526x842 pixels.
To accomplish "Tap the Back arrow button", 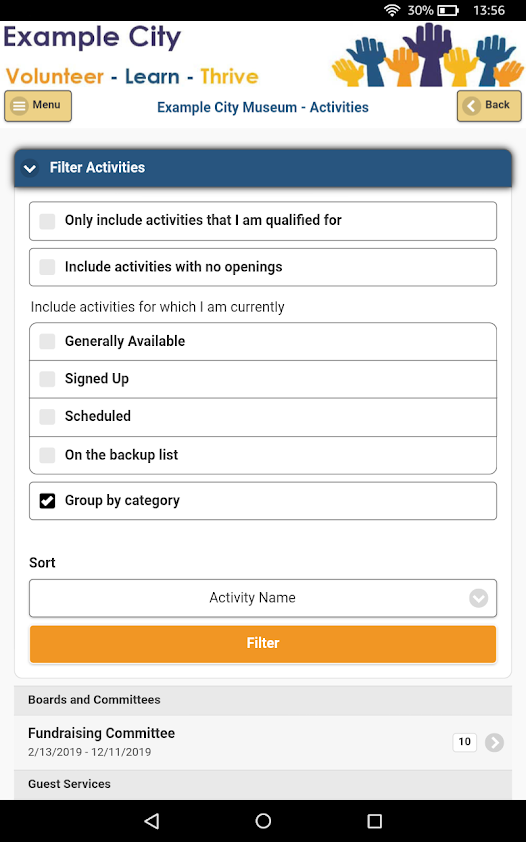I will (x=489, y=106).
